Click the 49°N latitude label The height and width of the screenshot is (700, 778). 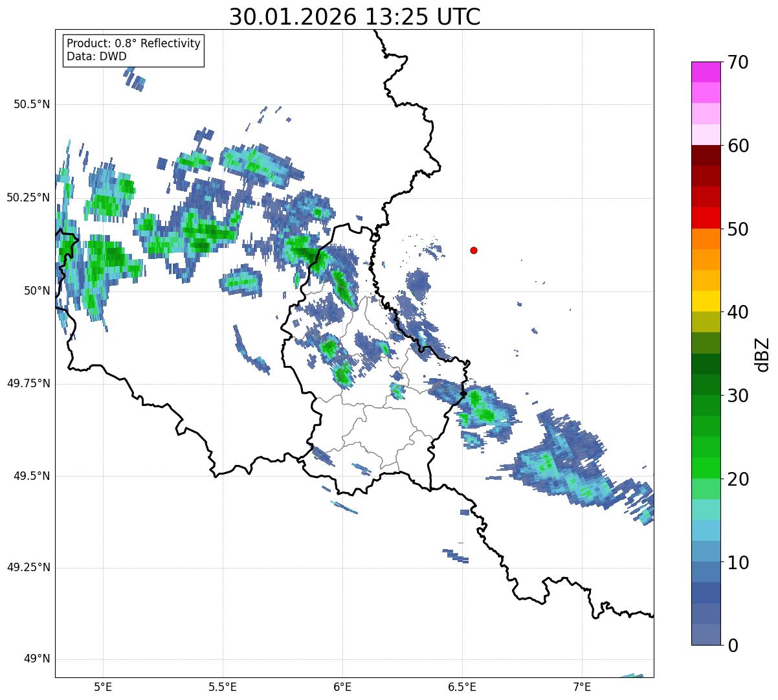tap(37, 659)
